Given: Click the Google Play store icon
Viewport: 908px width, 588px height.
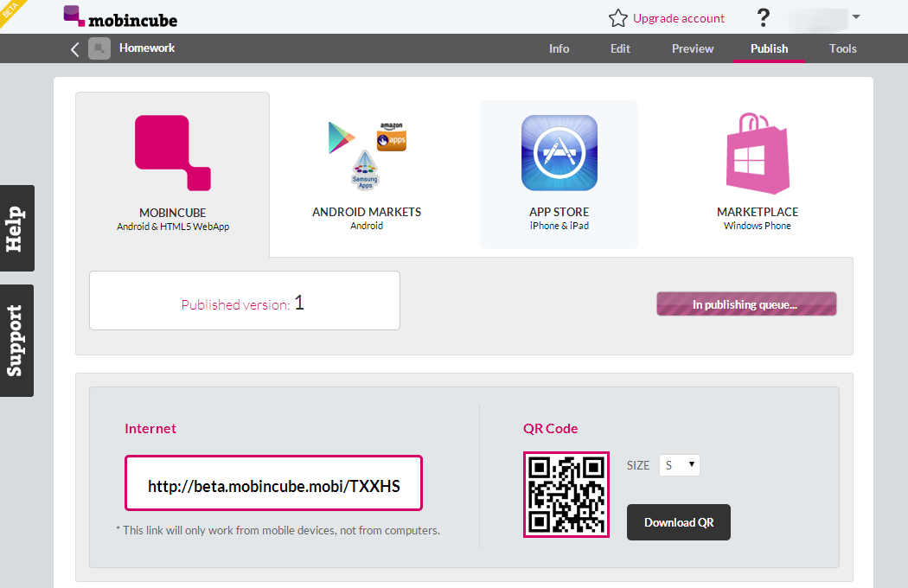Looking at the screenshot, I should point(341,137).
